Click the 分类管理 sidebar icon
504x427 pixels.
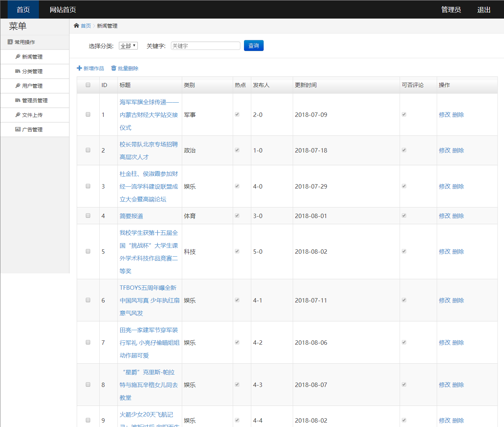(x=18, y=71)
